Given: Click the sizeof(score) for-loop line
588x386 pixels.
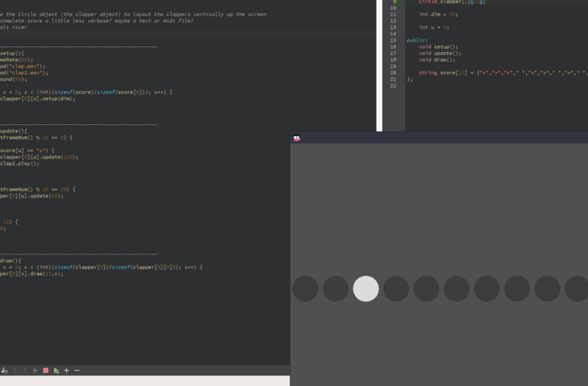Looking at the screenshot, I should pyautogui.click(x=87, y=93).
